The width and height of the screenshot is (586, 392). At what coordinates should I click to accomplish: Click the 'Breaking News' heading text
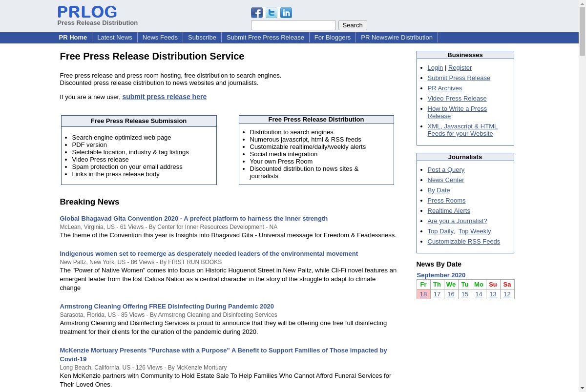coord(89,202)
